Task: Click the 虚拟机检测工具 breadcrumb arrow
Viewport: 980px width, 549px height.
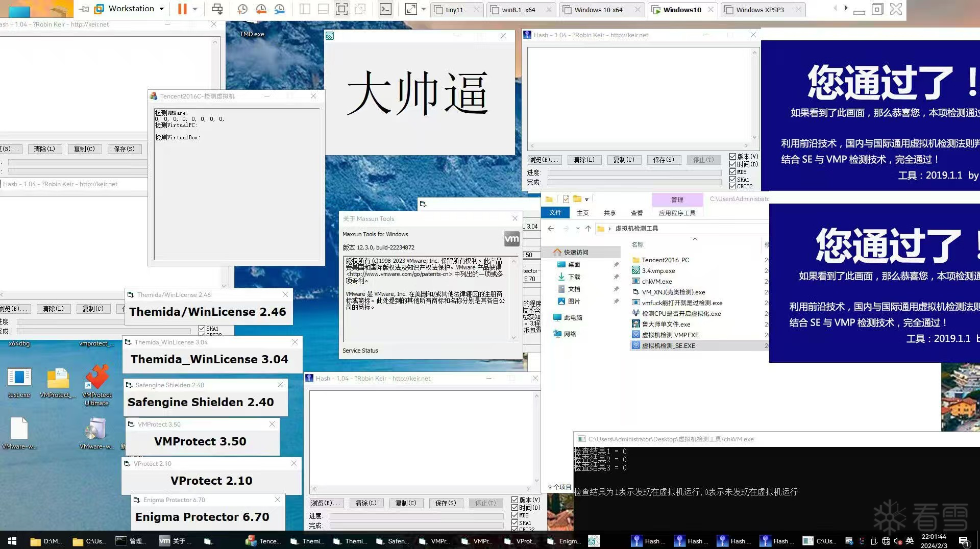Action: point(609,229)
